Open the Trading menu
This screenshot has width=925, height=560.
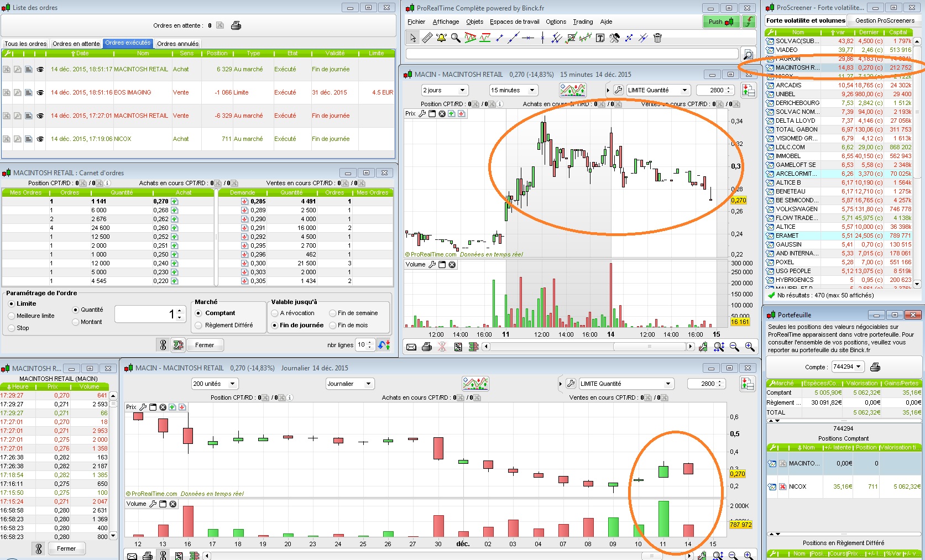click(583, 22)
